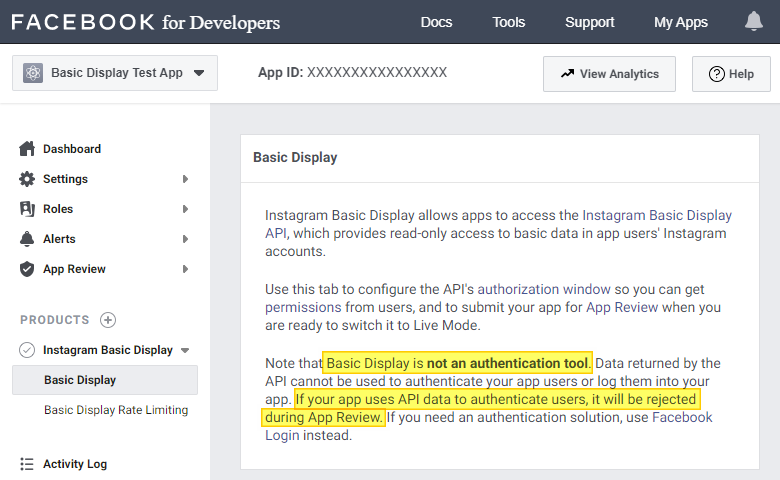Click the Roles icon in sidebar
The width and height of the screenshot is (780, 480).
(27, 209)
